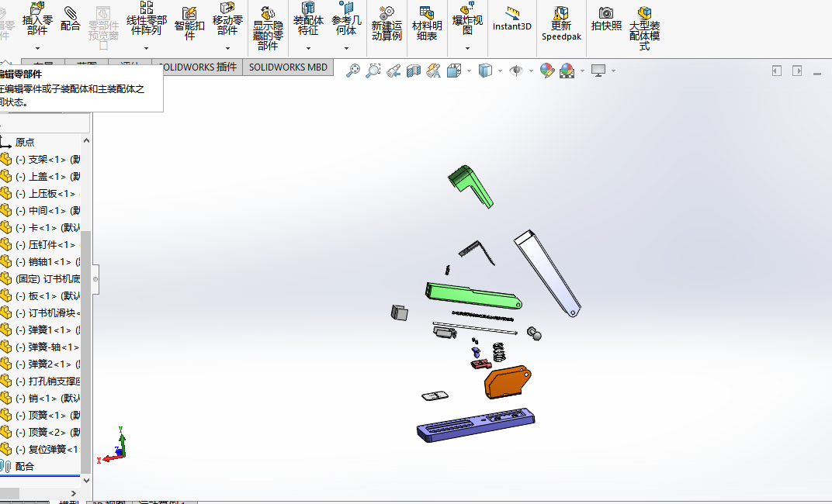832x504 pixels.
Task: Open dropdown arrow under 插入零部件
Action: point(38,48)
